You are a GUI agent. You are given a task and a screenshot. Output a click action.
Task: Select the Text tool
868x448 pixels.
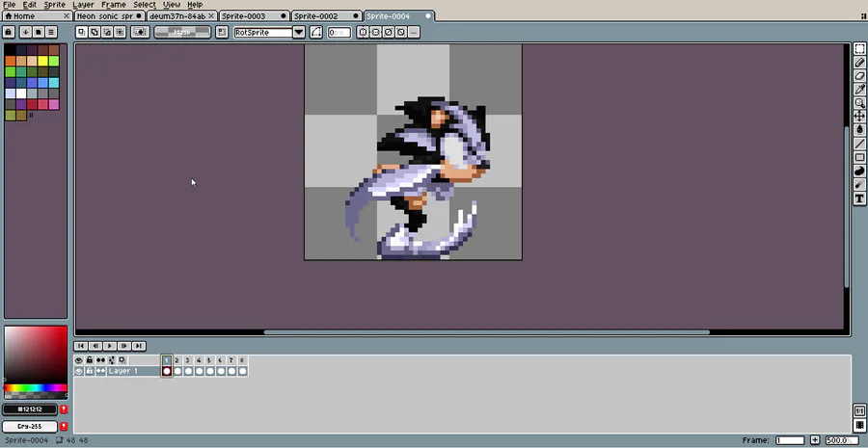coord(859,198)
